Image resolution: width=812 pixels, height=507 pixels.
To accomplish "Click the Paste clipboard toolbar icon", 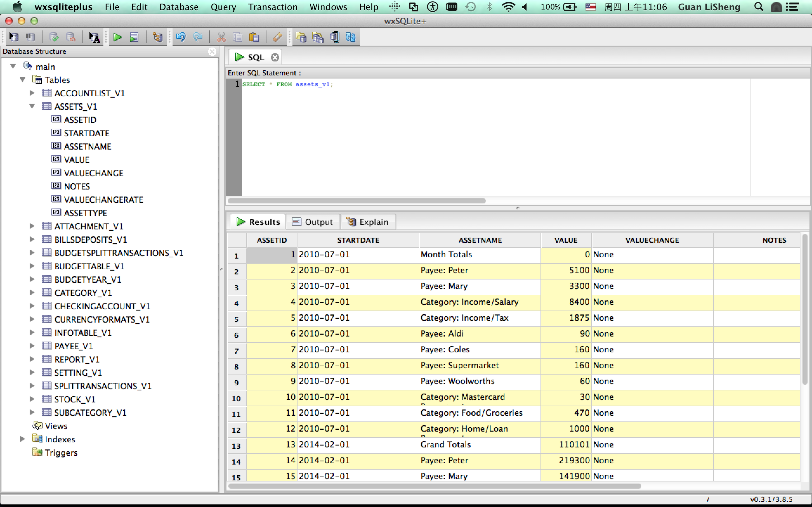I will pyautogui.click(x=254, y=37).
